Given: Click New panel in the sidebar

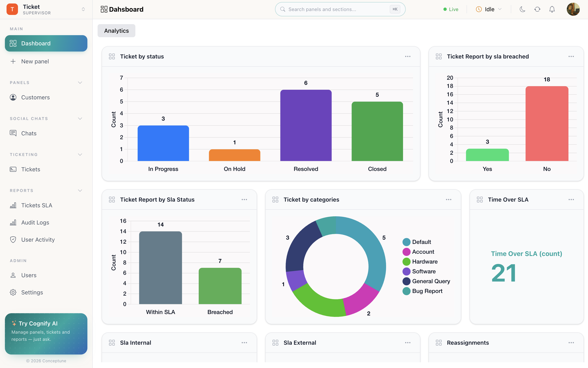Looking at the screenshot, I should [46, 61].
